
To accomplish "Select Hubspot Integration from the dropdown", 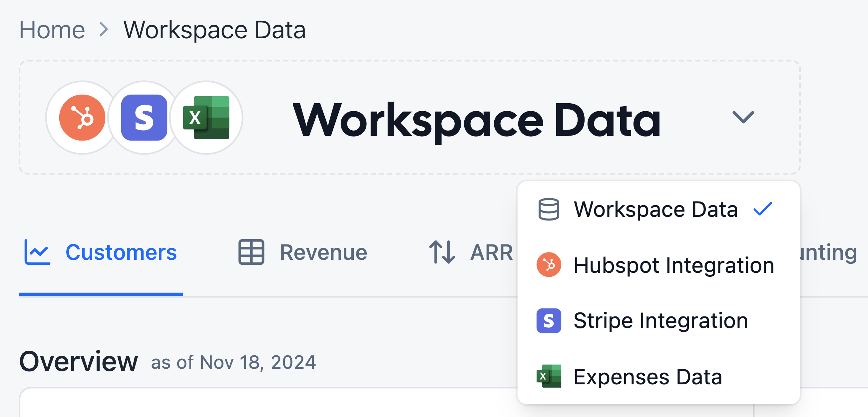I will (673, 265).
